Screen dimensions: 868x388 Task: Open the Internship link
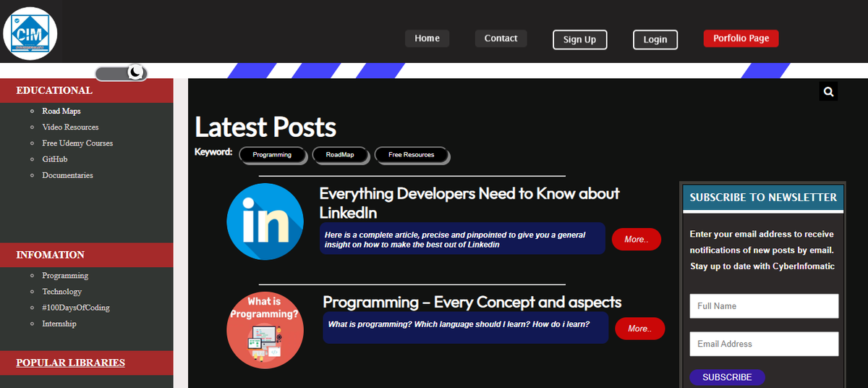[x=59, y=324]
